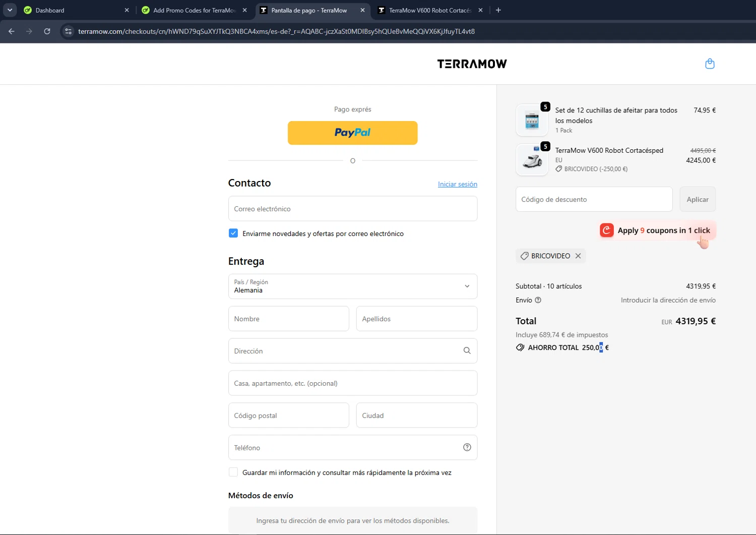Close the Pantalla de pago tab

pos(362,10)
